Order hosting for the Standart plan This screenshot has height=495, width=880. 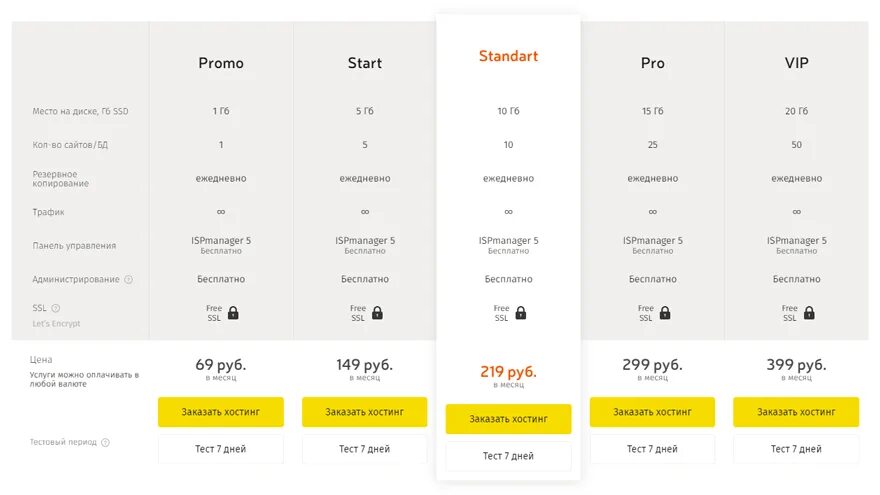tap(508, 419)
